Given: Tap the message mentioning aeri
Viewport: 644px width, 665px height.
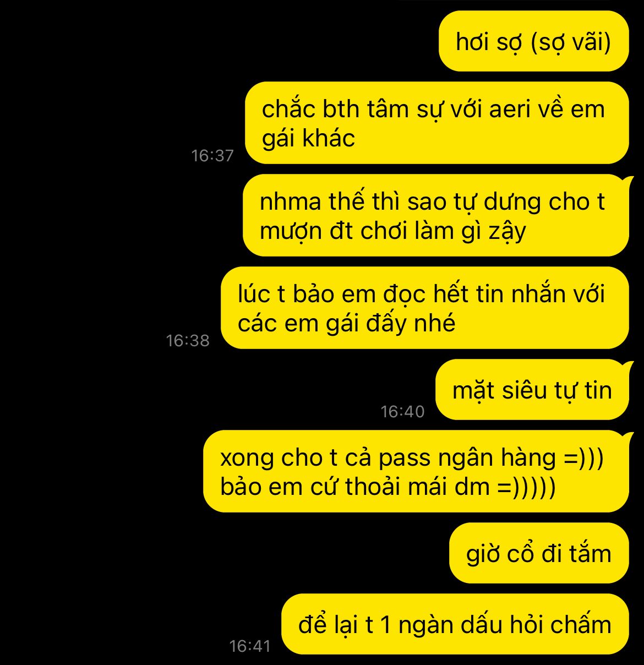Looking at the screenshot, I should [x=436, y=123].
